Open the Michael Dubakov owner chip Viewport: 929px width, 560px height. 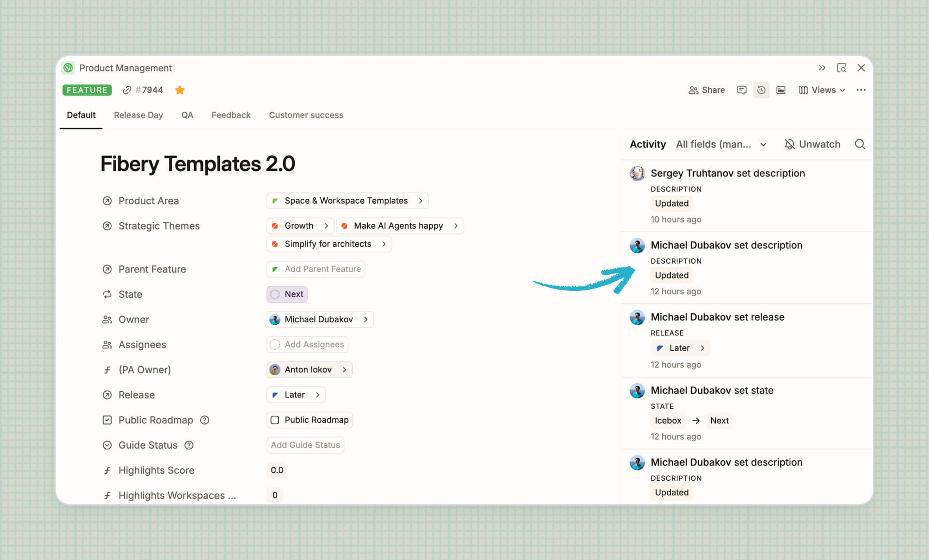[x=320, y=319]
